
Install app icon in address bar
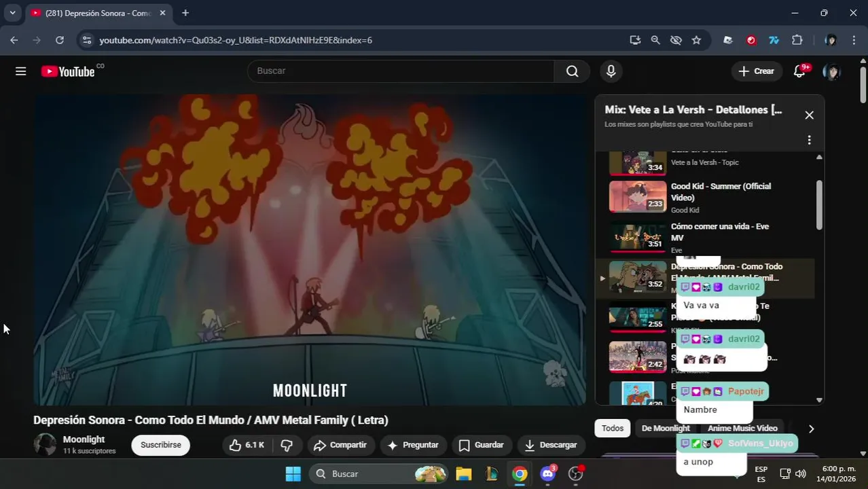tap(635, 40)
